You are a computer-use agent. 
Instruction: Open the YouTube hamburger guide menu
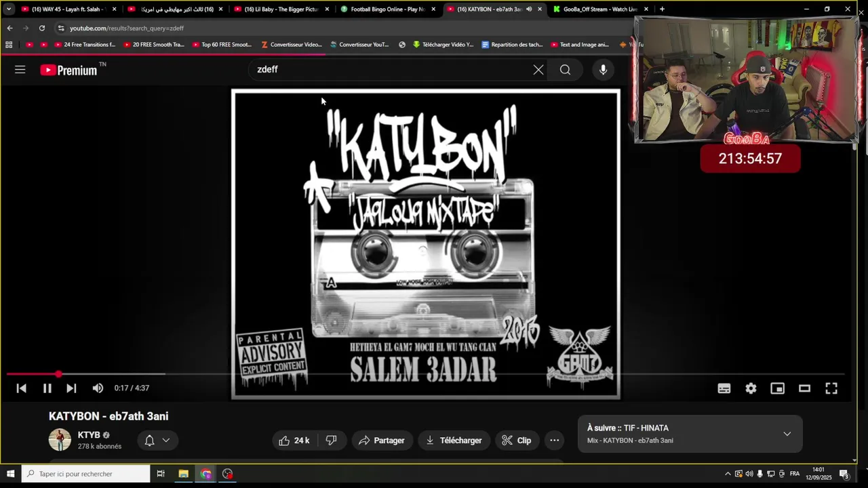pyautogui.click(x=20, y=69)
